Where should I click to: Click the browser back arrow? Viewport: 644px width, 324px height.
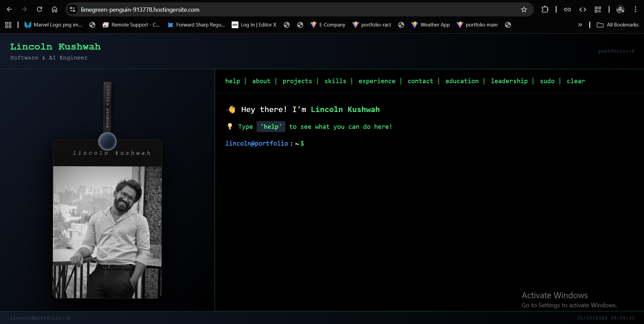(9, 9)
